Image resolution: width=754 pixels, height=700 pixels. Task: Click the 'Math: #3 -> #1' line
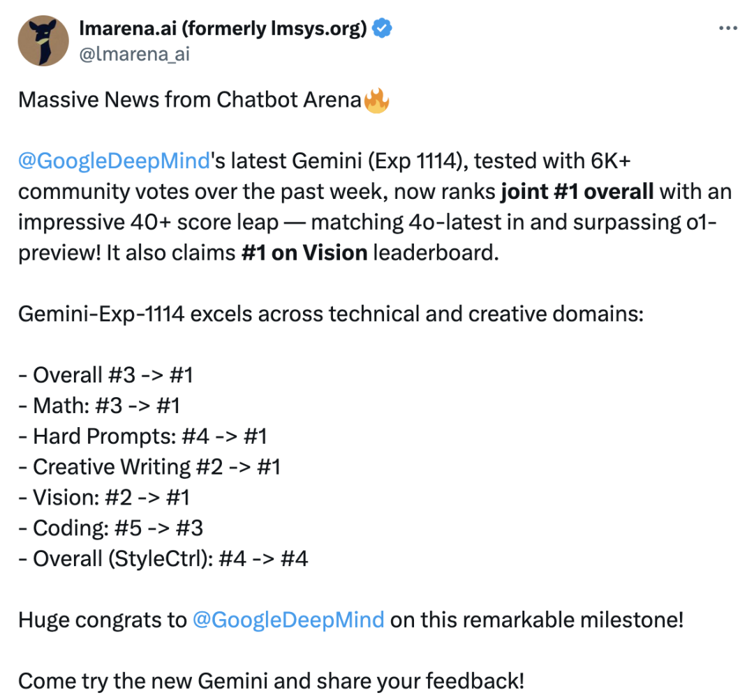(x=99, y=405)
